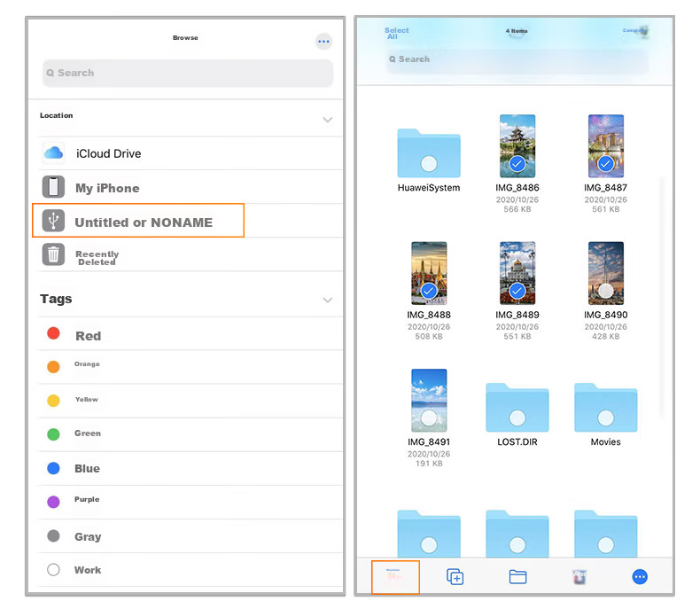Open iCloud Drive location
Screen dimensions: 700x609
pyautogui.click(x=191, y=153)
